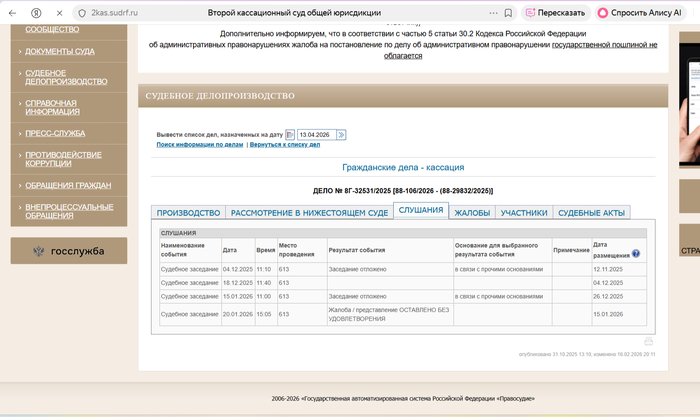
Task: Open the three-dots page menu in address bar
Action: tap(494, 13)
